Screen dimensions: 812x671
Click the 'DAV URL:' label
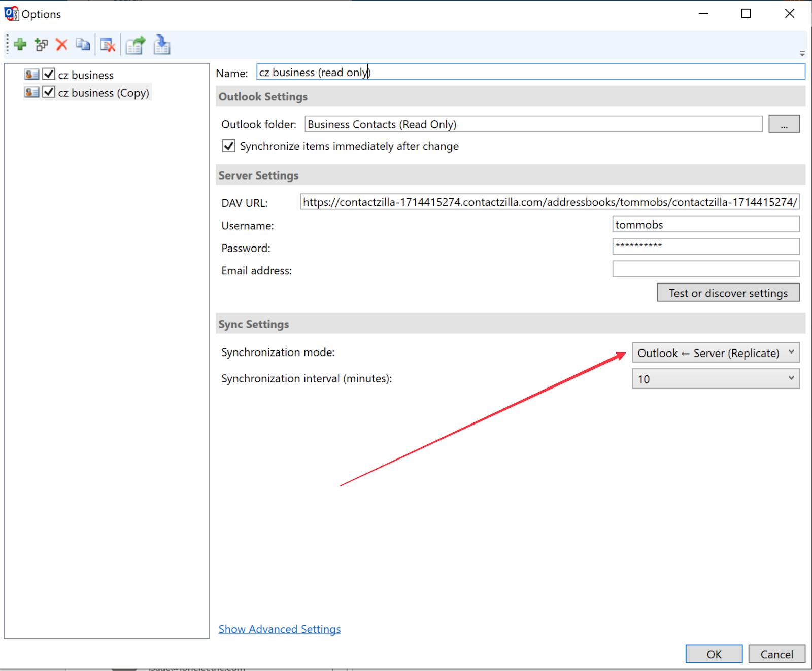coord(245,203)
